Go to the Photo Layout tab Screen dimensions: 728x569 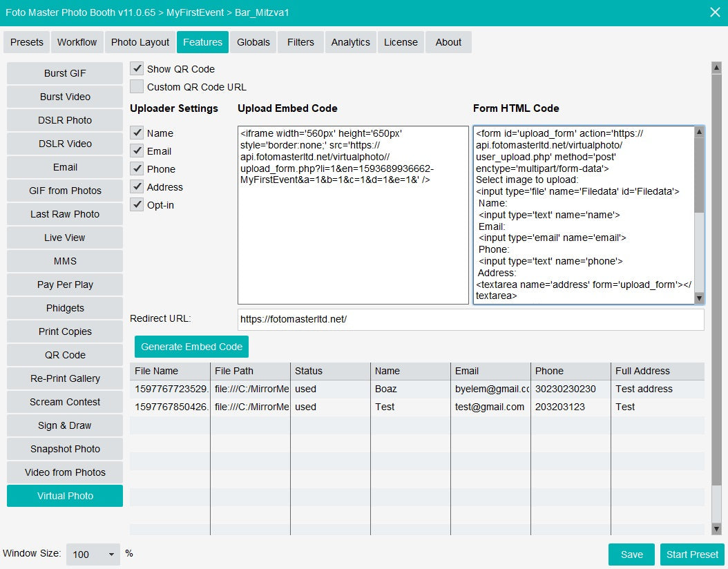point(140,42)
